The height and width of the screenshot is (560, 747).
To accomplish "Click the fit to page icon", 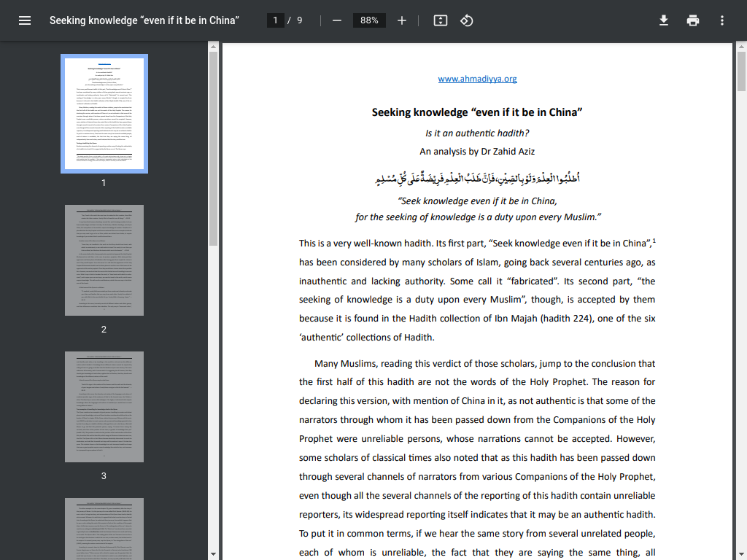I will pos(440,20).
